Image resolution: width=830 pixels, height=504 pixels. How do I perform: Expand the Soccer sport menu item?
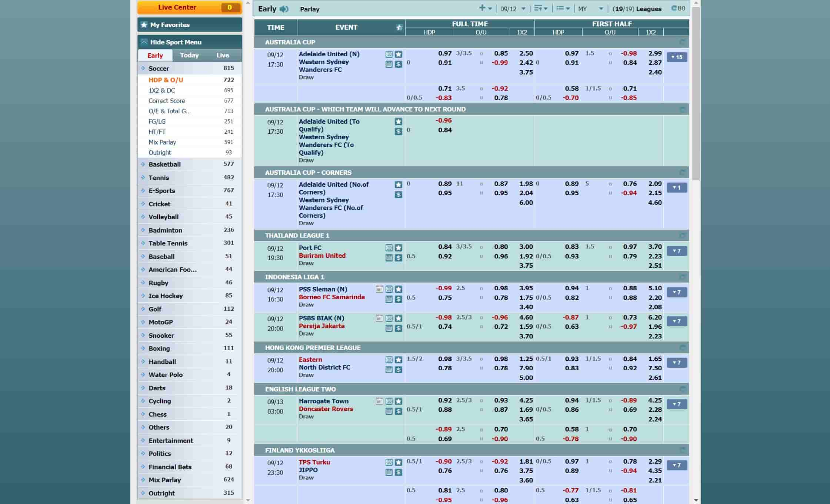point(158,68)
